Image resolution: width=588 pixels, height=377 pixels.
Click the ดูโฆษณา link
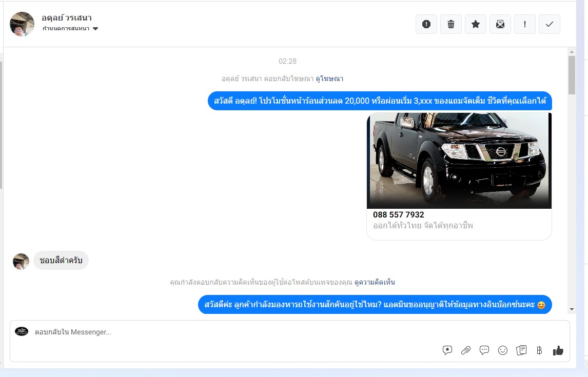(x=329, y=78)
